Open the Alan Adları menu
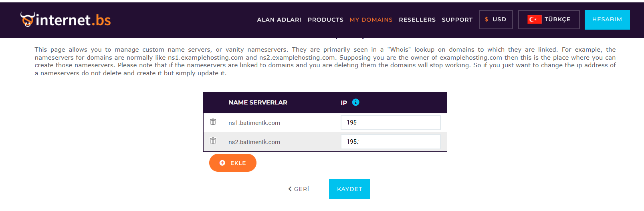Image resolution: width=644 pixels, height=211 pixels. (279, 20)
